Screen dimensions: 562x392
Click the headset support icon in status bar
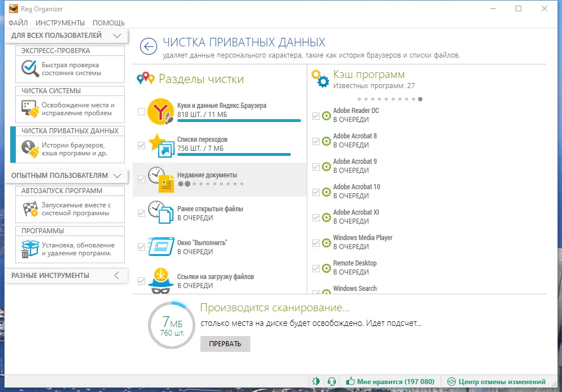(x=332, y=382)
